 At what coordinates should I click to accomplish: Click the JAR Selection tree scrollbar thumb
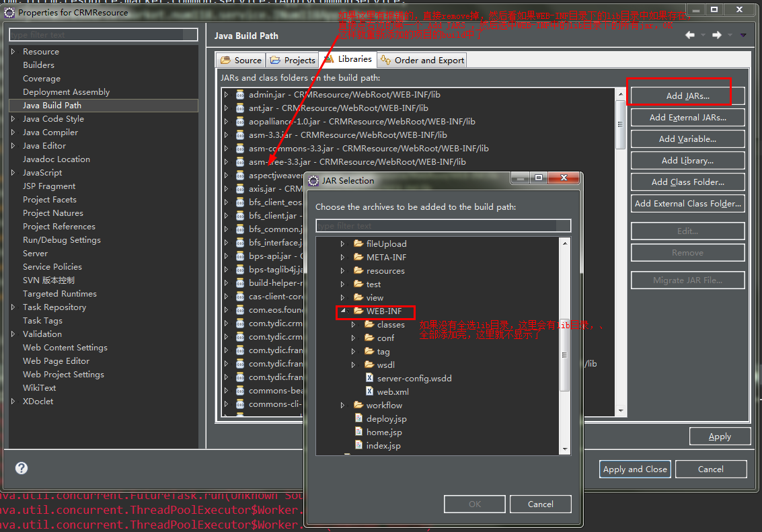pyautogui.click(x=565, y=356)
